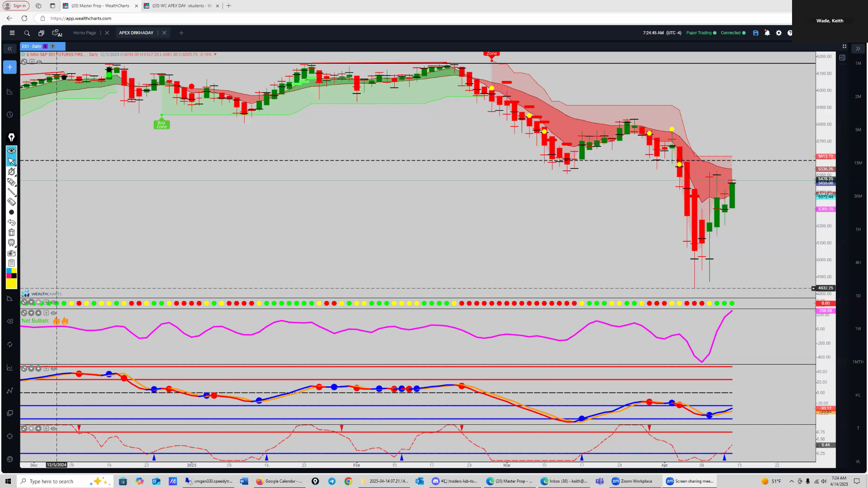Select the pen drawing tools icon
Viewport: 868px width, 488px height.
tap(11, 137)
